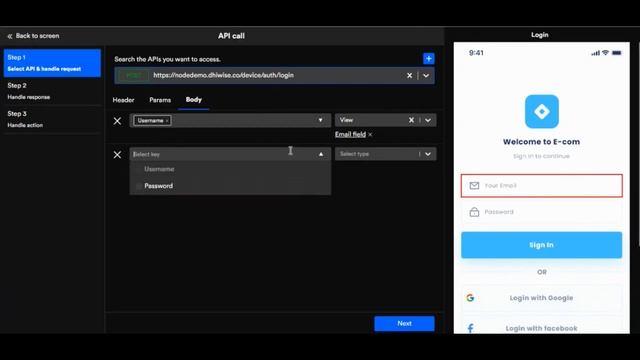640x360 pixels.
Task: Go to Step 3 Handle action
Action: pos(52,119)
